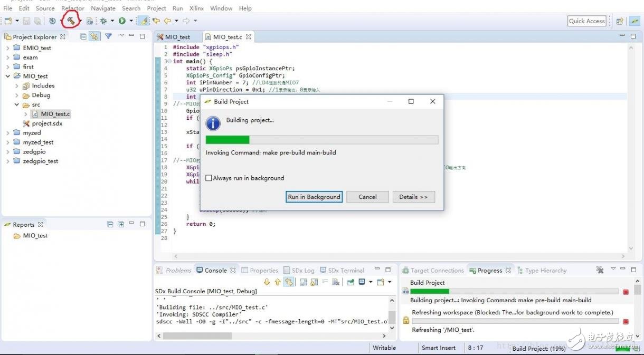Toggle Link with Editor in Project Explorer
The height and width of the screenshot is (355, 644).
tap(94, 36)
